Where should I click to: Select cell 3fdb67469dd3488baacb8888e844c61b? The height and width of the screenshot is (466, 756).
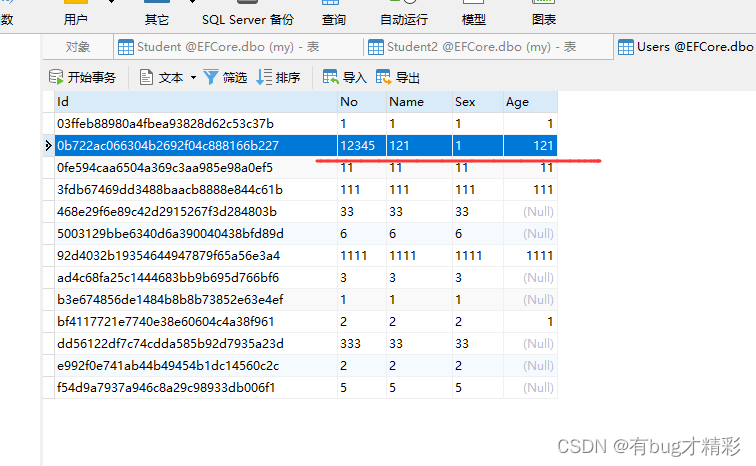click(196, 190)
